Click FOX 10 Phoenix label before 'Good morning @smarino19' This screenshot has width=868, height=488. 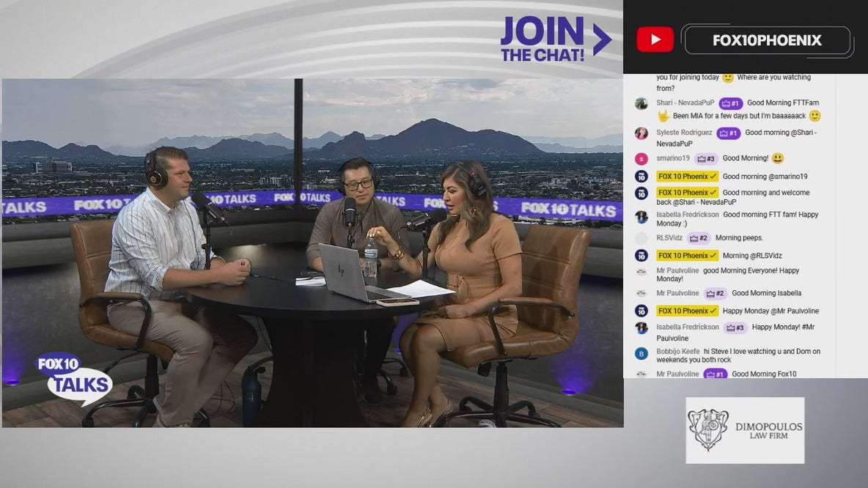coord(688,177)
